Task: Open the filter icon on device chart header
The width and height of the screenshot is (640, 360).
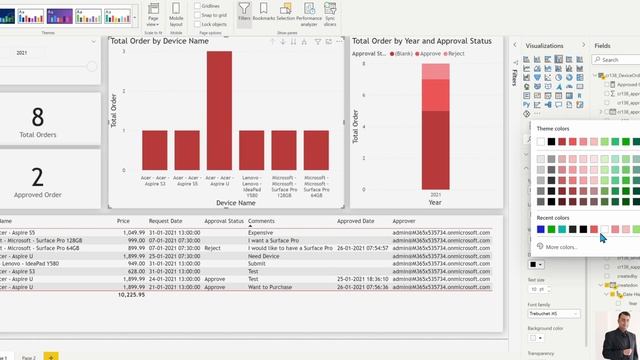Action: click(x=318, y=42)
